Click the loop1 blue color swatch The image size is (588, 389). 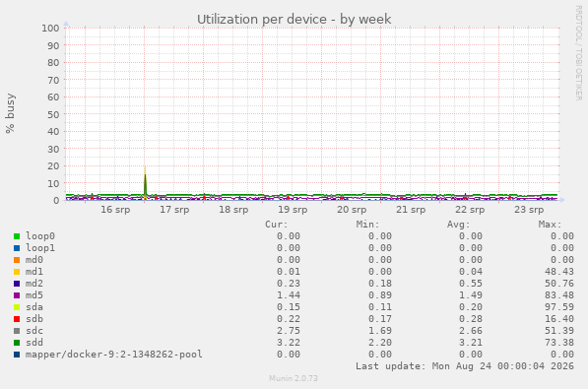tap(17, 248)
